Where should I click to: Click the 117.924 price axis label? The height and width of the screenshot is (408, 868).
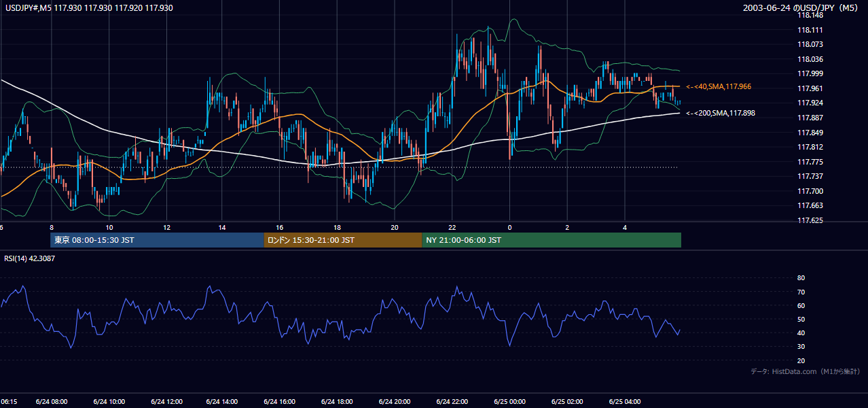tap(810, 103)
